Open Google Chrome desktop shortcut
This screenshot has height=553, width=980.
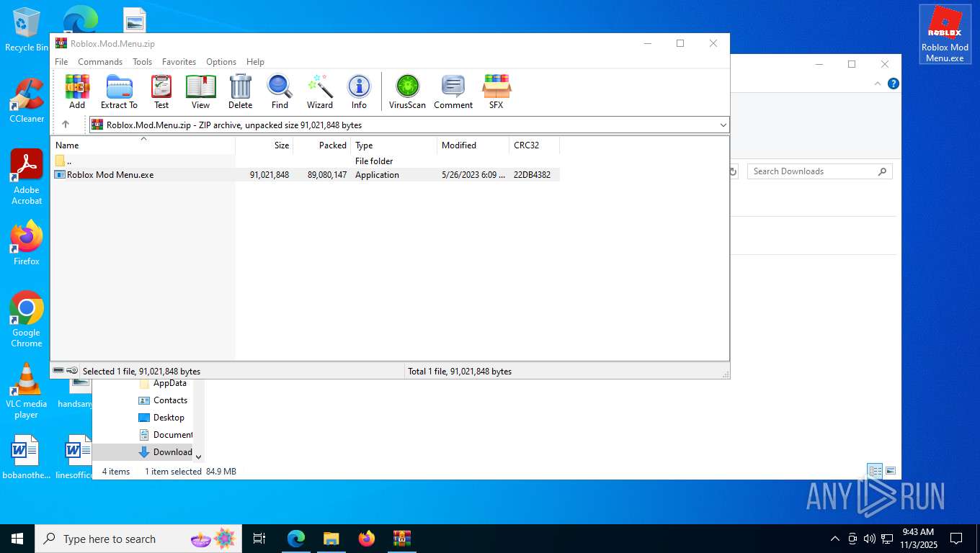[x=27, y=320]
